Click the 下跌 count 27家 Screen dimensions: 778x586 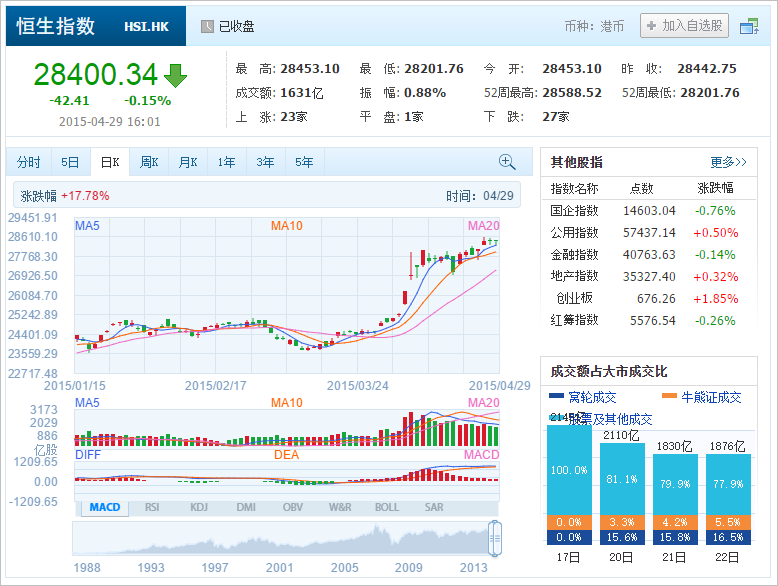click(556, 117)
